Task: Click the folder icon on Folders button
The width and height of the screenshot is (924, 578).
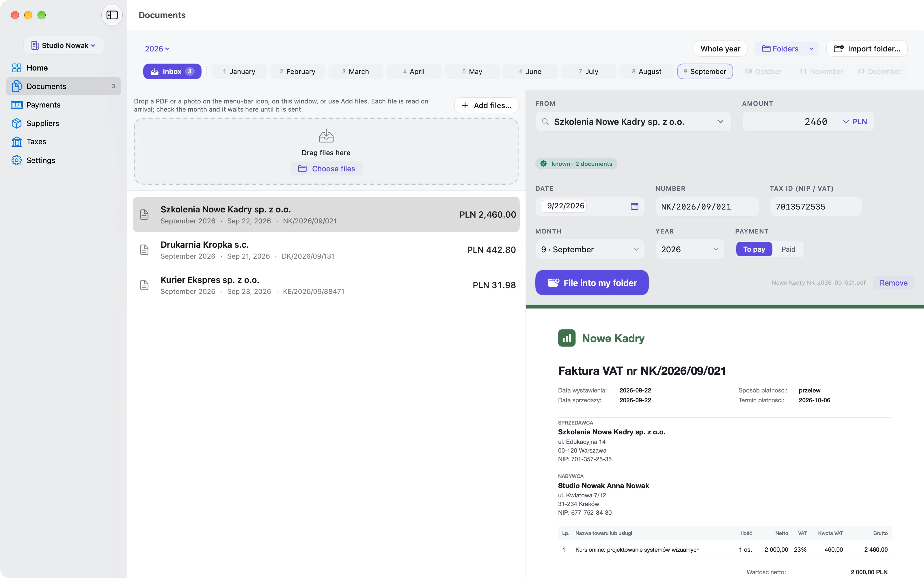Action: click(766, 49)
